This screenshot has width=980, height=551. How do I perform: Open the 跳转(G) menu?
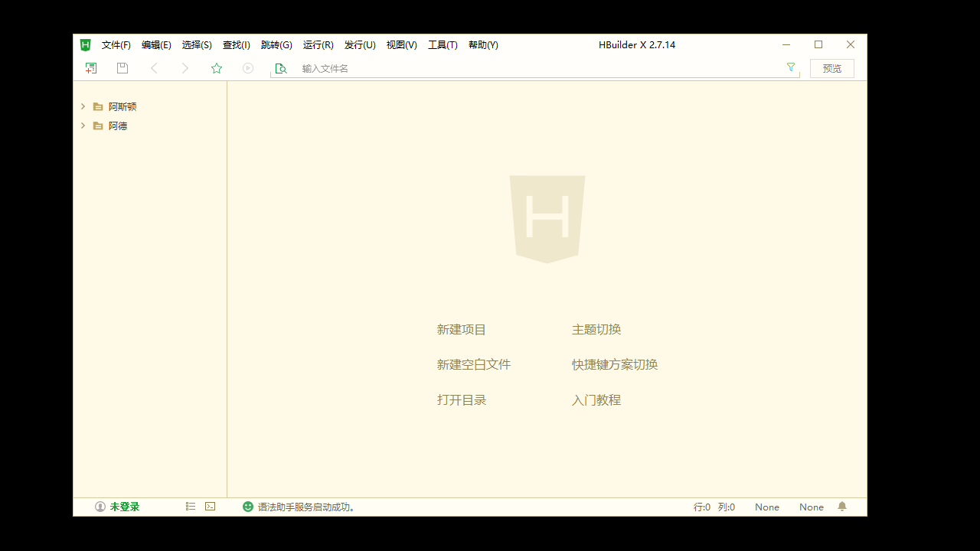(x=276, y=45)
